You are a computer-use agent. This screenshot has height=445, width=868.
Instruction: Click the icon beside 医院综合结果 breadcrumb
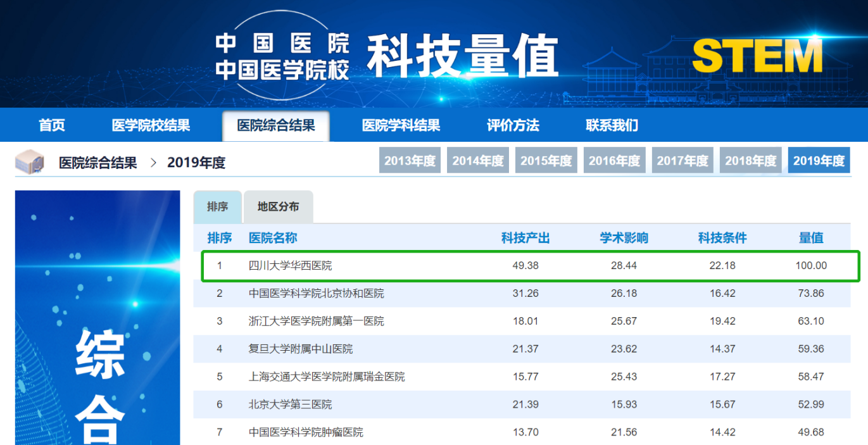[x=30, y=162]
